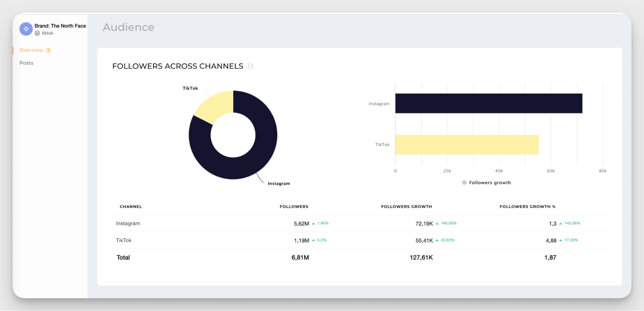Click the arrow next to 145,05% growth value
Screen dimensions: 644x311
(x=437, y=223)
